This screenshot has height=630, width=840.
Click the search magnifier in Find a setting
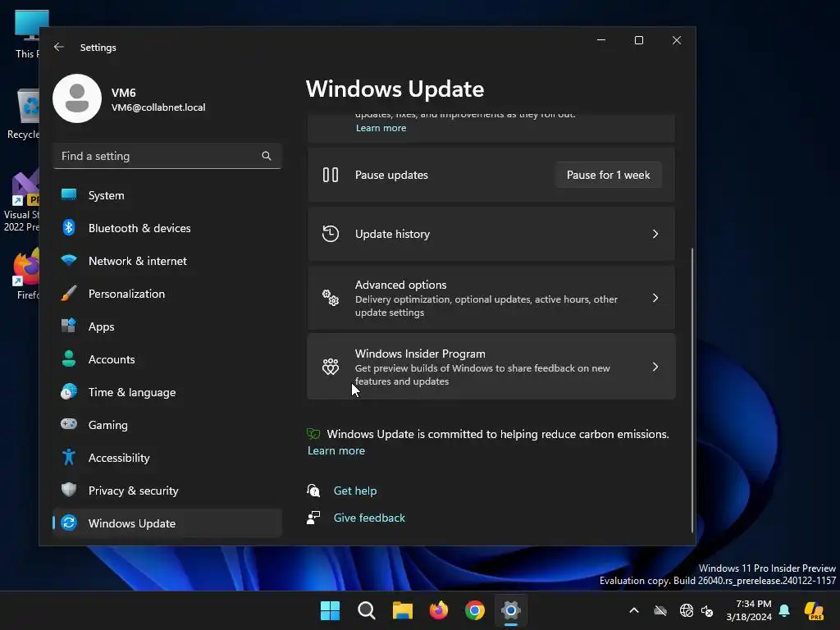tap(267, 156)
